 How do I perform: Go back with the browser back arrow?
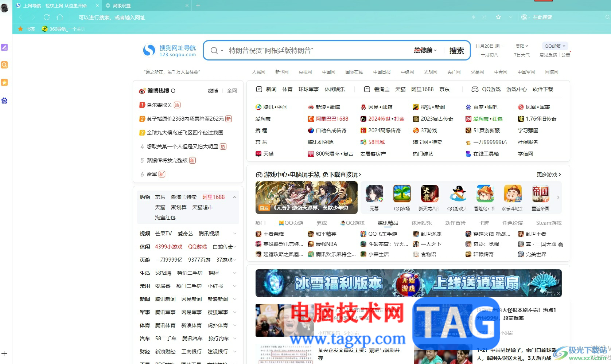20,17
